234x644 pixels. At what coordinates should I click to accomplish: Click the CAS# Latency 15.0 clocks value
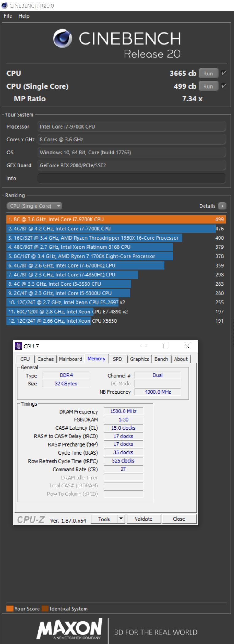pos(123,428)
